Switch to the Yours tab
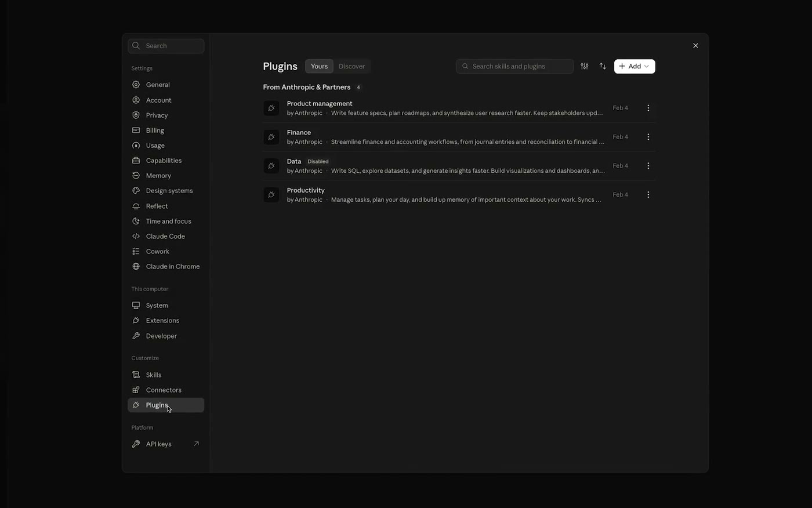 (x=319, y=66)
